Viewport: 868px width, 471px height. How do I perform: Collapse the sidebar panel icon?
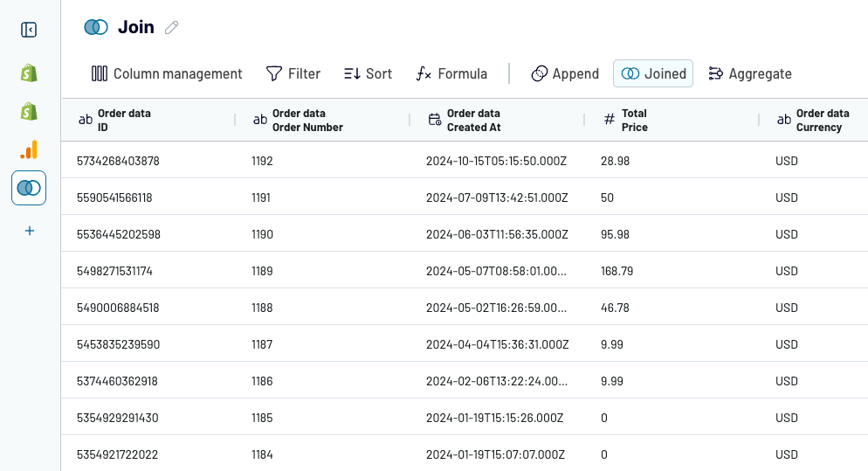click(x=29, y=30)
